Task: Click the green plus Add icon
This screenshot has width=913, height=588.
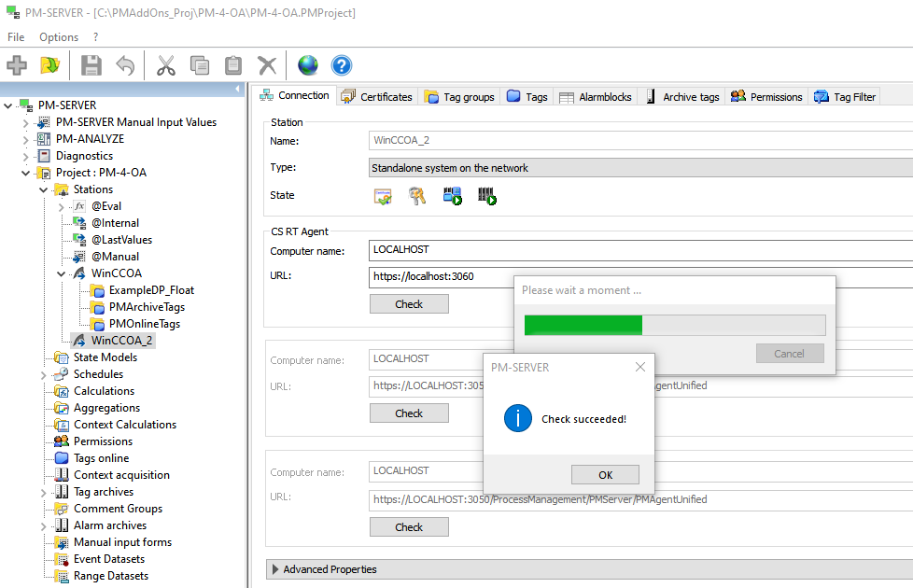Action: [17, 65]
